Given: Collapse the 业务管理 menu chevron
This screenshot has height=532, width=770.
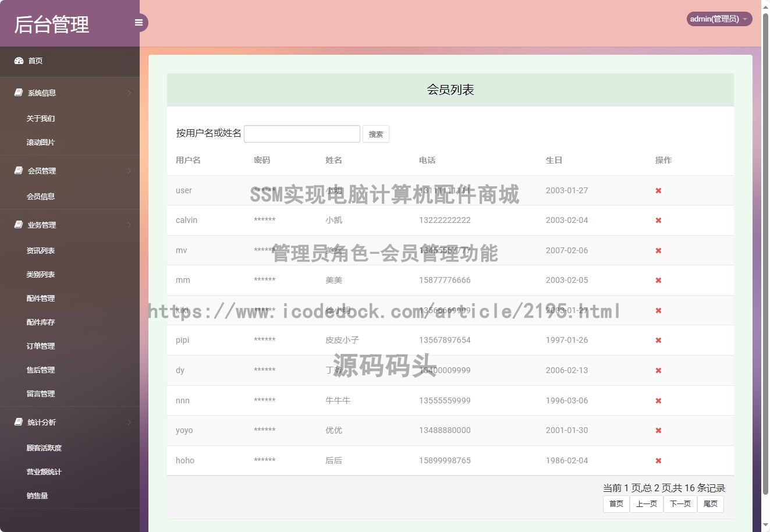Looking at the screenshot, I should click(x=129, y=225).
